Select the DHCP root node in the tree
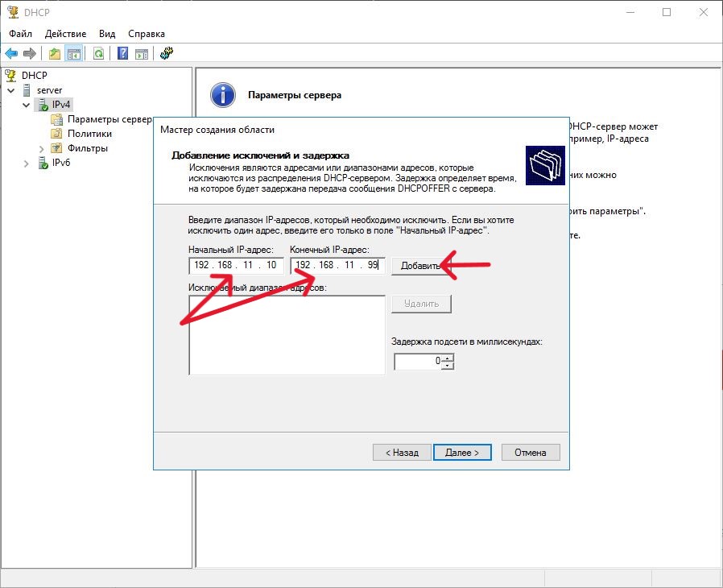Viewport: 723px width, 588px height. coord(34,75)
